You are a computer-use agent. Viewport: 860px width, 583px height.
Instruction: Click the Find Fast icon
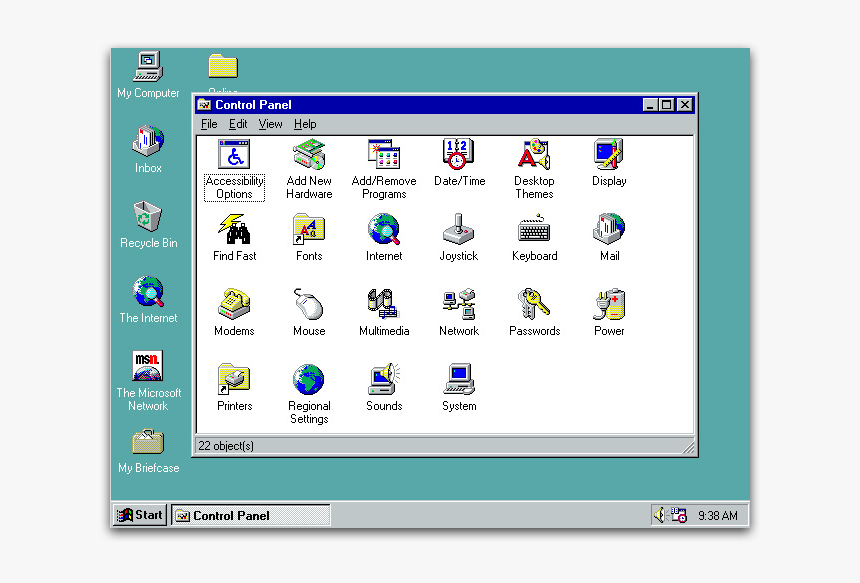[234, 230]
